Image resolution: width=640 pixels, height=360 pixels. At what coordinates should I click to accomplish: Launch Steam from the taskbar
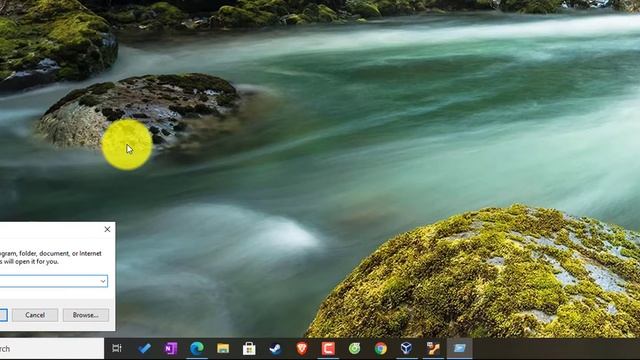coord(276,348)
